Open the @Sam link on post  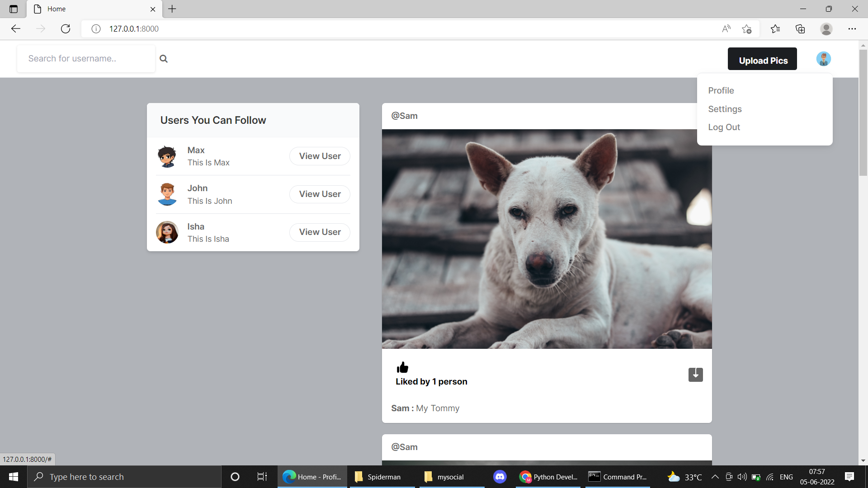point(404,116)
